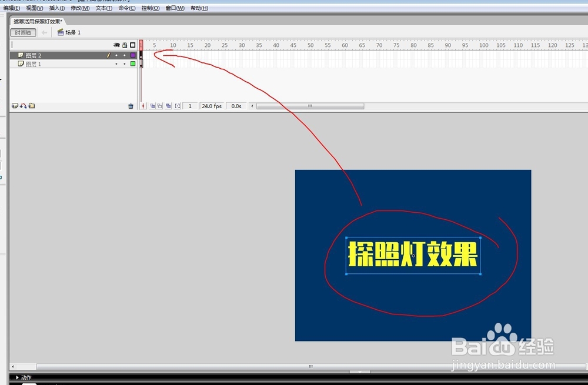
Task: Select the Insert Layer icon
Action: click(x=14, y=105)
